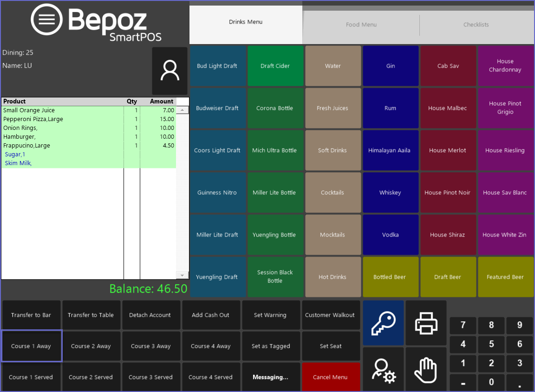Click Set Seat button

[330, 346]
